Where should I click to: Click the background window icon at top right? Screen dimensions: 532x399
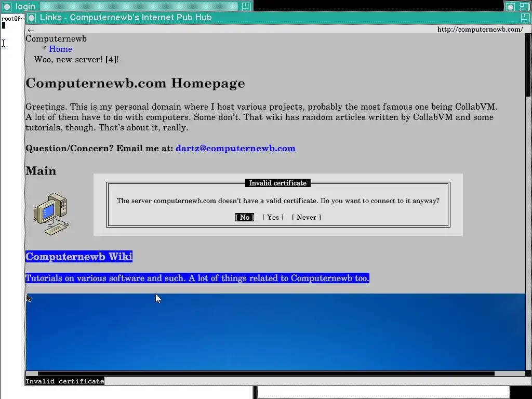pyautogui.click(x=510, y=6)
